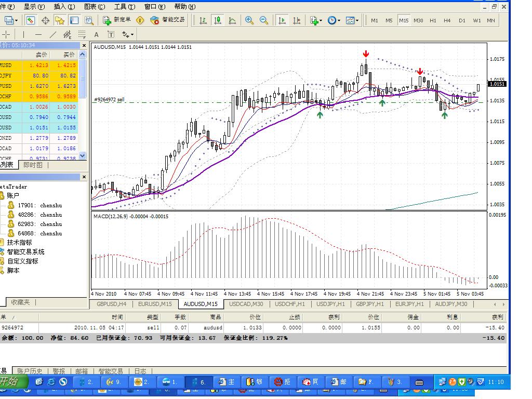Viewport: 532px width, 399px height.
Task: Close the Navigator panel with X
Action: 84,177
